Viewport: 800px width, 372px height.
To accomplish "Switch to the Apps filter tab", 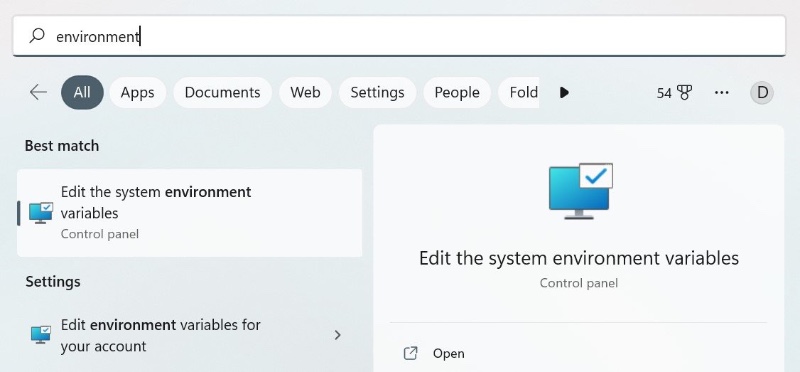I will [138, 92].
